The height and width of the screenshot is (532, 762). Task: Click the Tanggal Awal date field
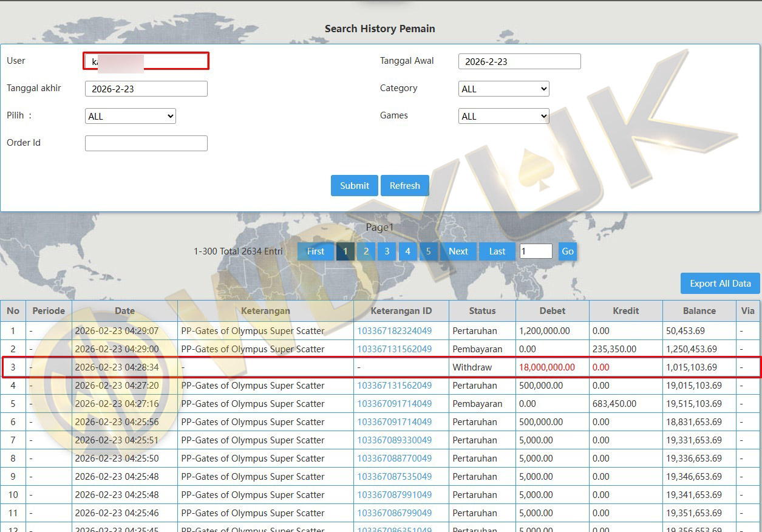click(x=519, y=61)
